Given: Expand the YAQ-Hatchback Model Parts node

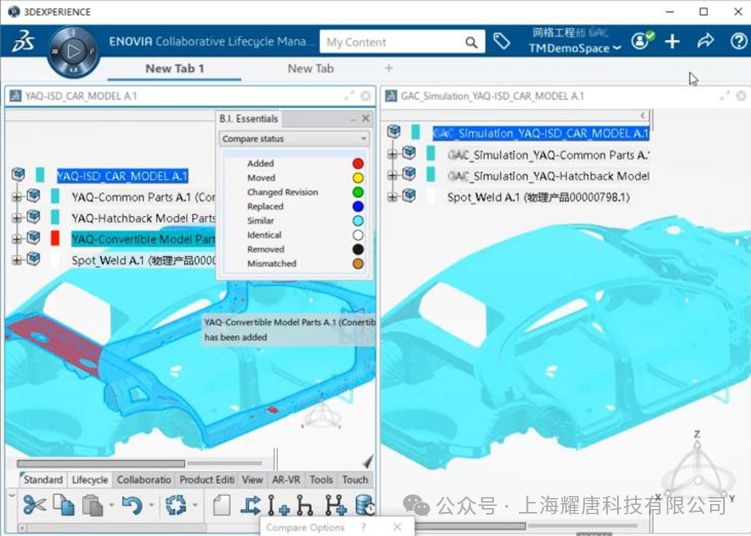Looking at the screenshot, I should point(17,217).
